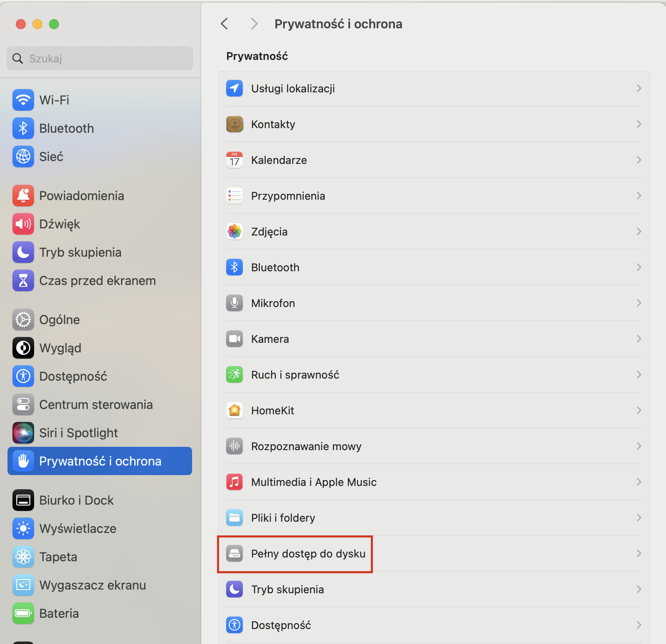Click the Kamera camera icon
The height and width of the screenshot is (644, 666).
(234, 339)
